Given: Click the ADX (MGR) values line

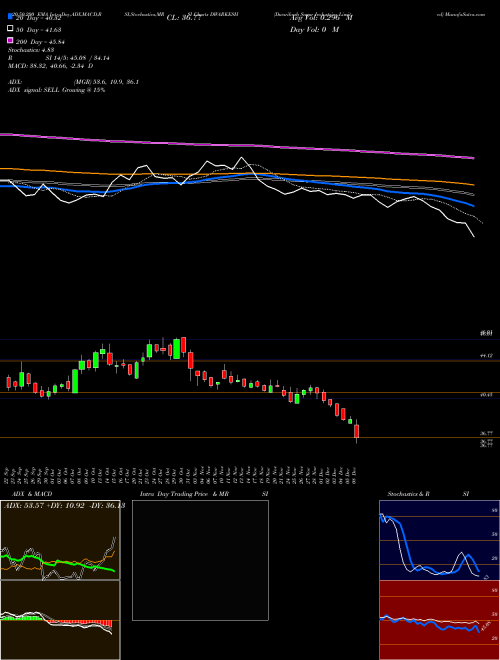Looking at the screenshot, I should [74, 82].
